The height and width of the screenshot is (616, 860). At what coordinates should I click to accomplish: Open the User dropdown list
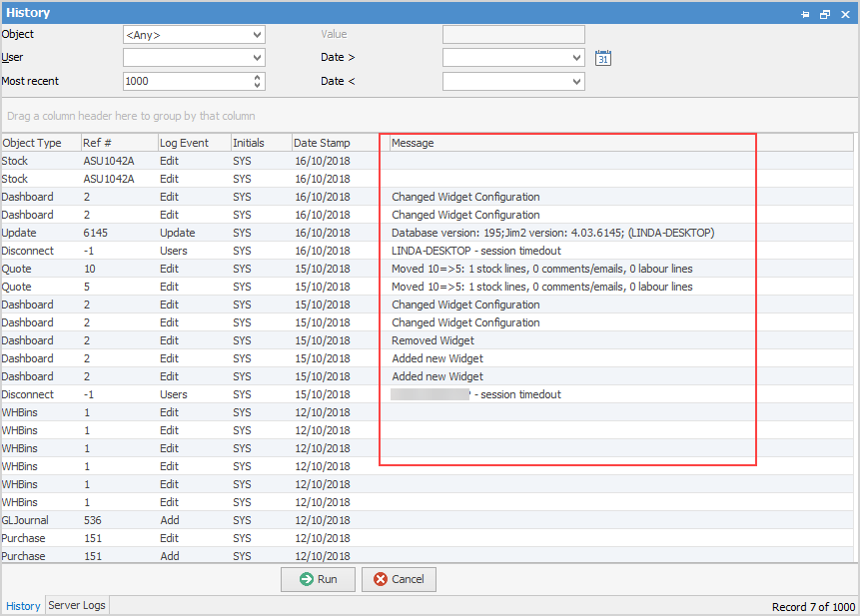point(258,58)
